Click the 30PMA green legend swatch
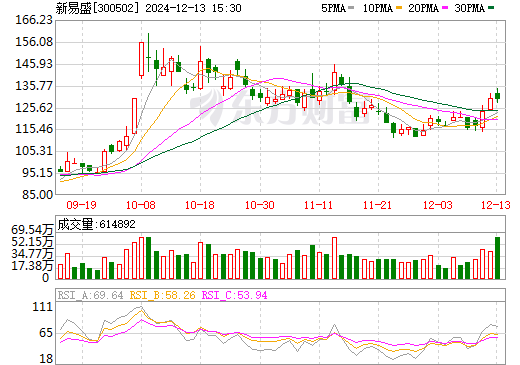520x365 pixels. pyautogui.click(x=491, y=8)
